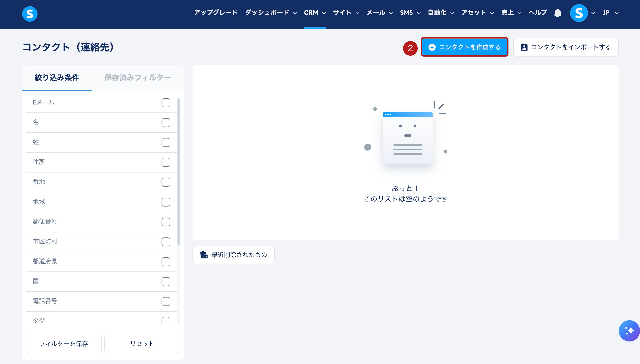Enable the Eメール filter checkbox
Viewport: 640px width, 364px height.
pos(166,102)
